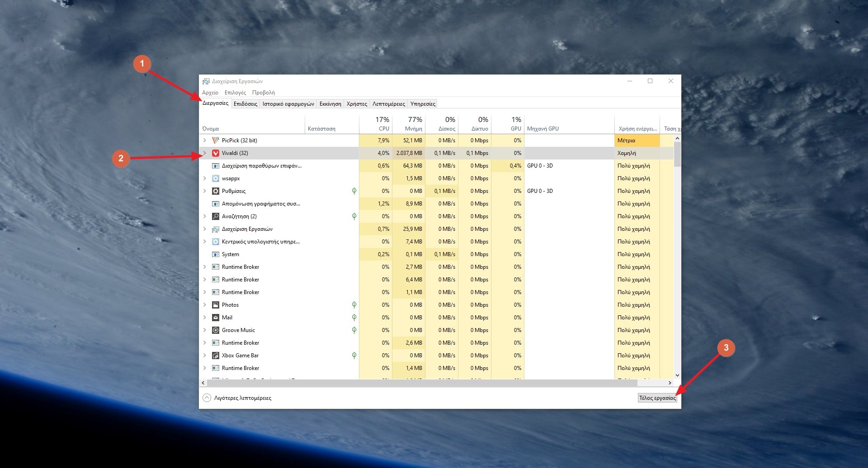Click the Αναζήτηση magnifier icon
Image resolution: width=868 pixels, height=468 pixels.
[x=216, y=216]
